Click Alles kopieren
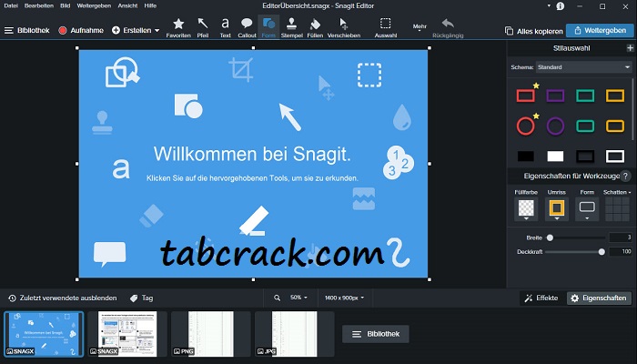 click(x=534, y=31)
